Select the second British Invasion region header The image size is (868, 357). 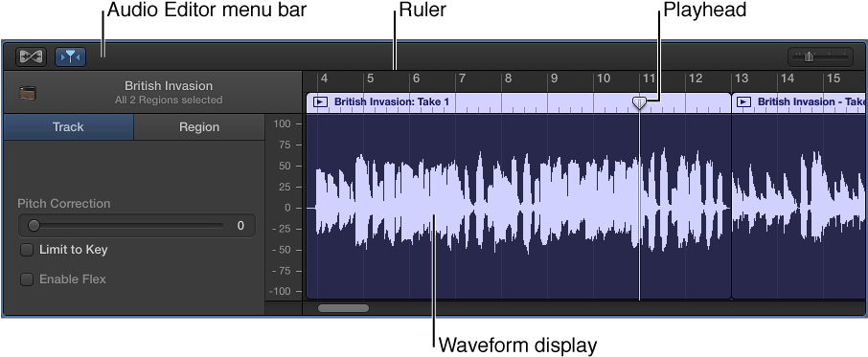click(799, 102)
